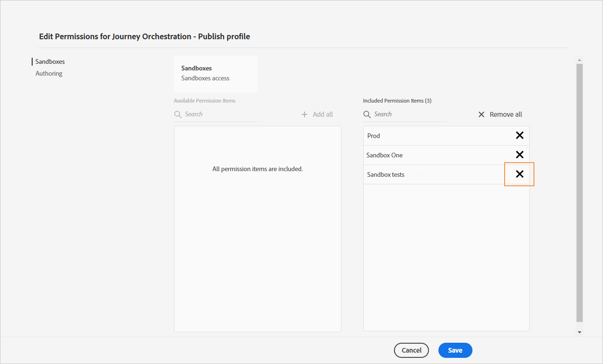Select the Sandboxes access card

215,74
